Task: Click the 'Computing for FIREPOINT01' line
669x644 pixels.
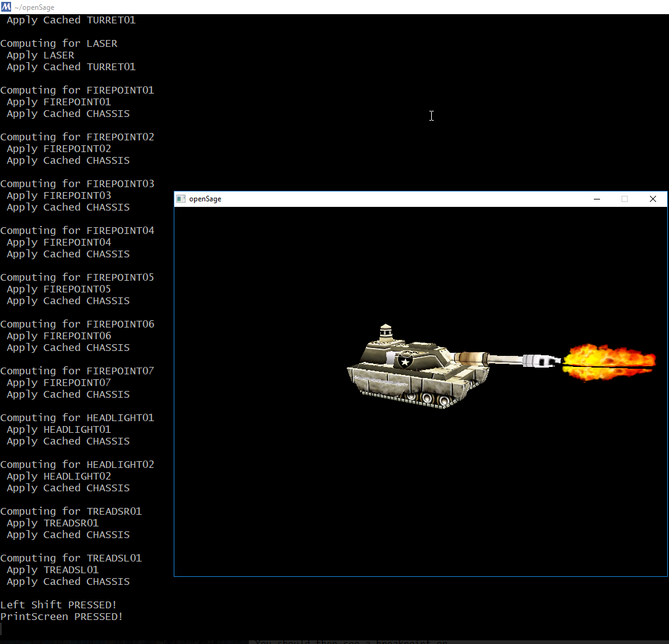Action: pos(77,91)
